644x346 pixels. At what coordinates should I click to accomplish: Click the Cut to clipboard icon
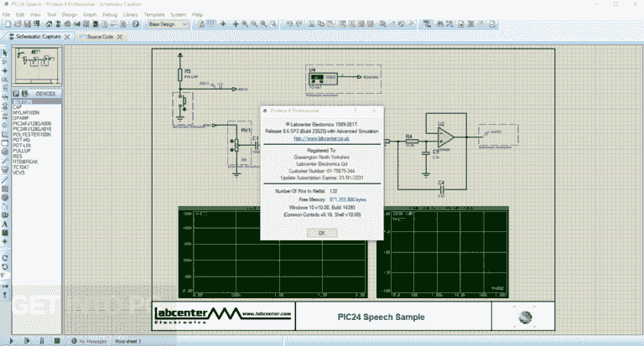click(x=312, y=24)
